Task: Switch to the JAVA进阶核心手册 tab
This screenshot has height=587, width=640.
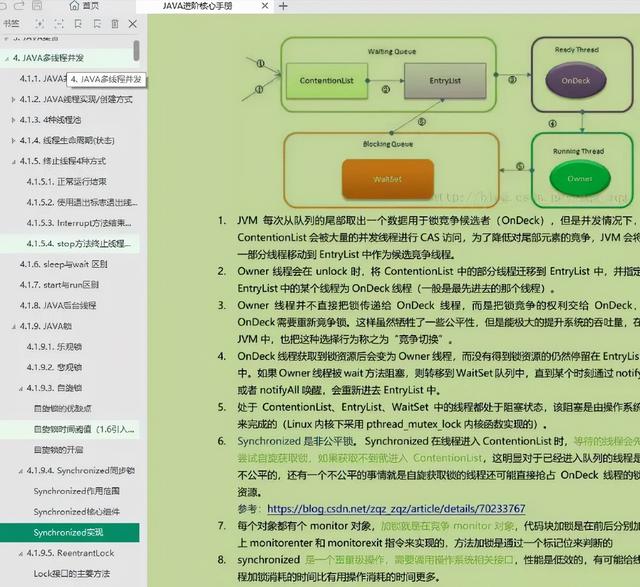Action: [198, 6]
